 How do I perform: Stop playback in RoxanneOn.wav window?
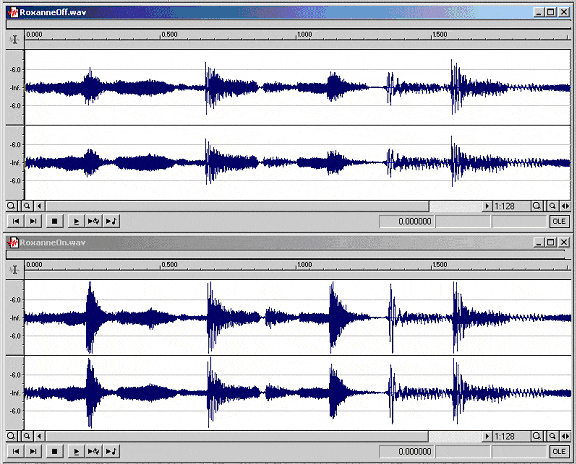tap(54, 451)
